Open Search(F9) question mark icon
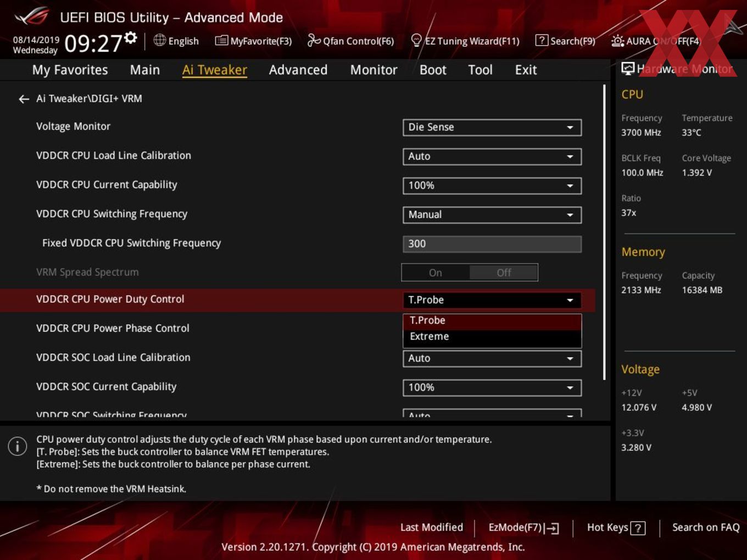Image resolution: width=747 pixels, height=560 pixels. tap(542, 40)
